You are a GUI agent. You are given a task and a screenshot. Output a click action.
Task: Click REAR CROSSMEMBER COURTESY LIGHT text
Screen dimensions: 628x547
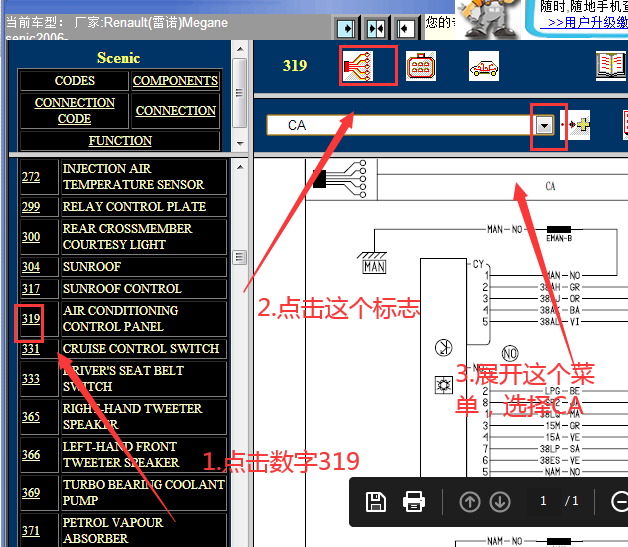click(x=127, y=237)
